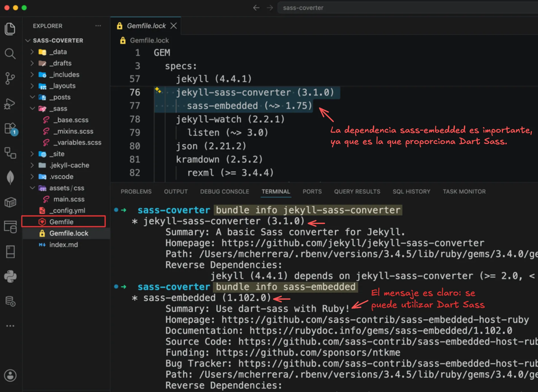This screenshot has height=392, width=538.
Task: Switch to the Ports panel tab
Action: click(312, 191)
